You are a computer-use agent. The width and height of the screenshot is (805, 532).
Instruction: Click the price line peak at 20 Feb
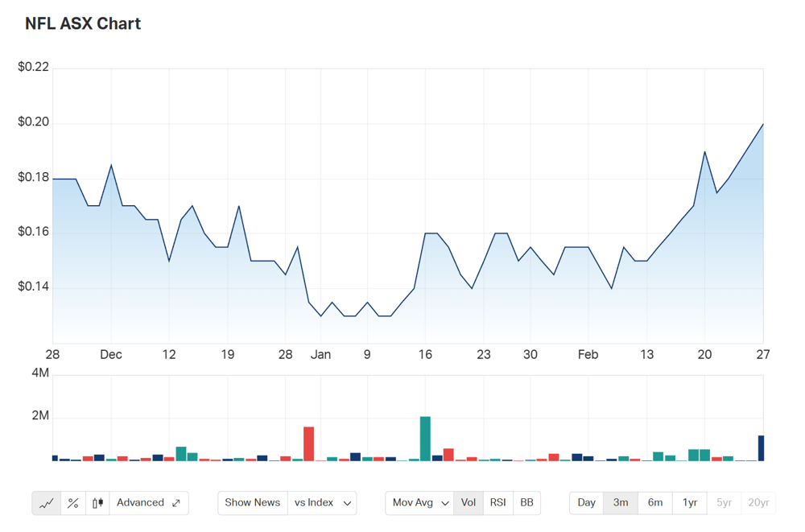(705, 152)
